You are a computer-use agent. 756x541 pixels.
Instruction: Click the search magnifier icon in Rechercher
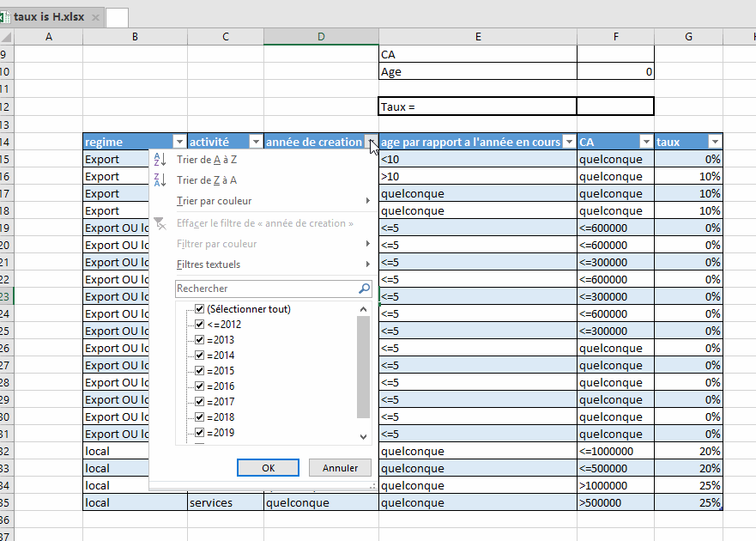coord(364,289)
